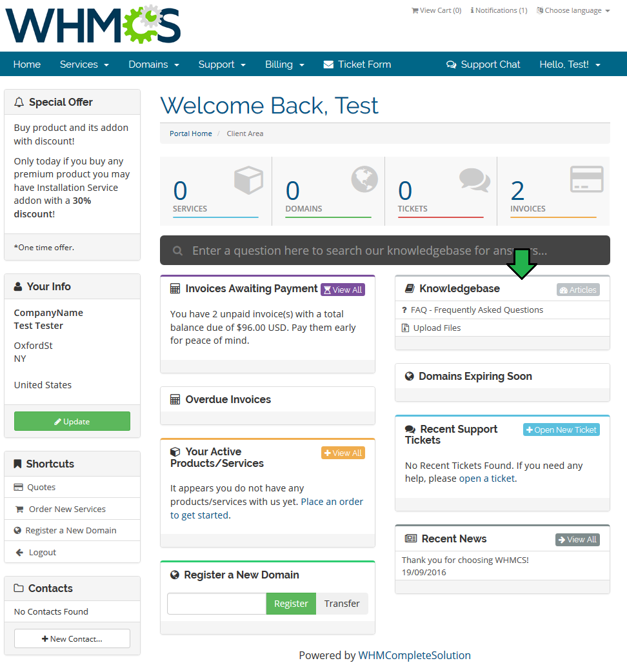The height and width of the screenshot is (672, 627).
Task: Click the Shortcuts bookmark icon
Action: pos(17,464)
